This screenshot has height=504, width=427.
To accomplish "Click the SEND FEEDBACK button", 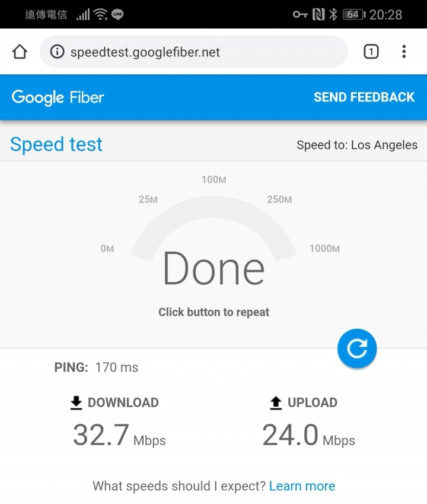I will point(364,97).
